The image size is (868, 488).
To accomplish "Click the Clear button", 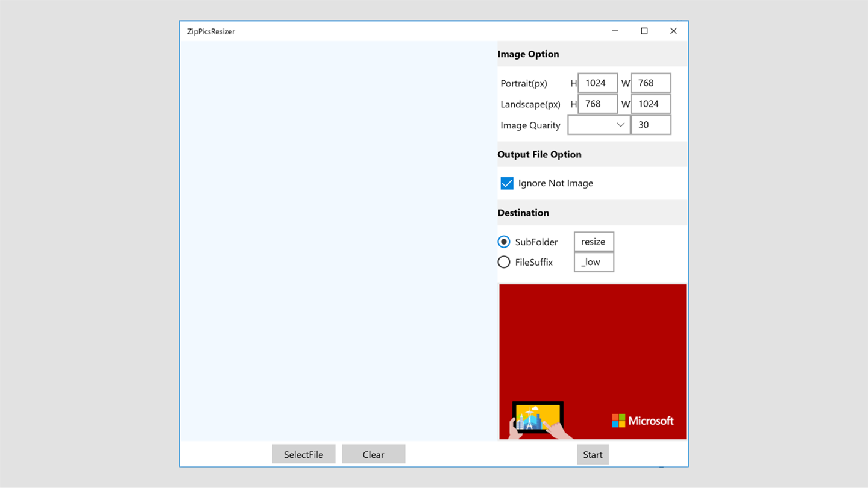I will [373, 454].
